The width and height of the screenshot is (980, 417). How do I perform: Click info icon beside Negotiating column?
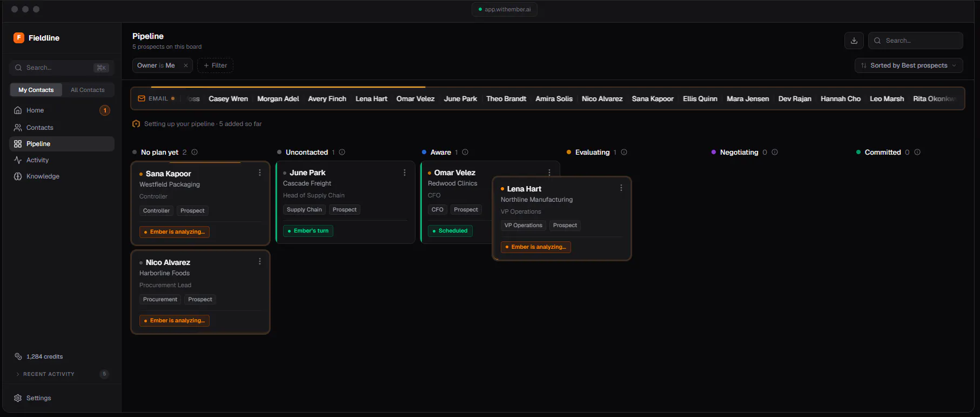[775, 152]
